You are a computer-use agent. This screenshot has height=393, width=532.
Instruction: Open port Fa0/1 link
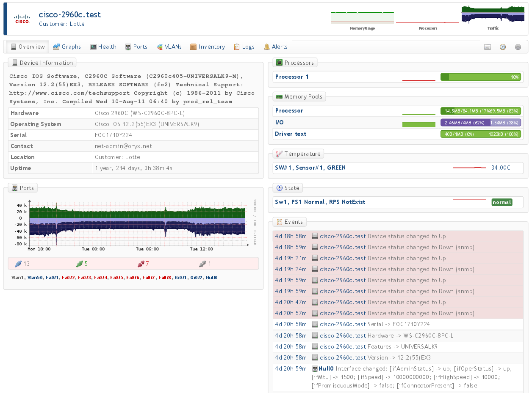click(x=52, y=278)
